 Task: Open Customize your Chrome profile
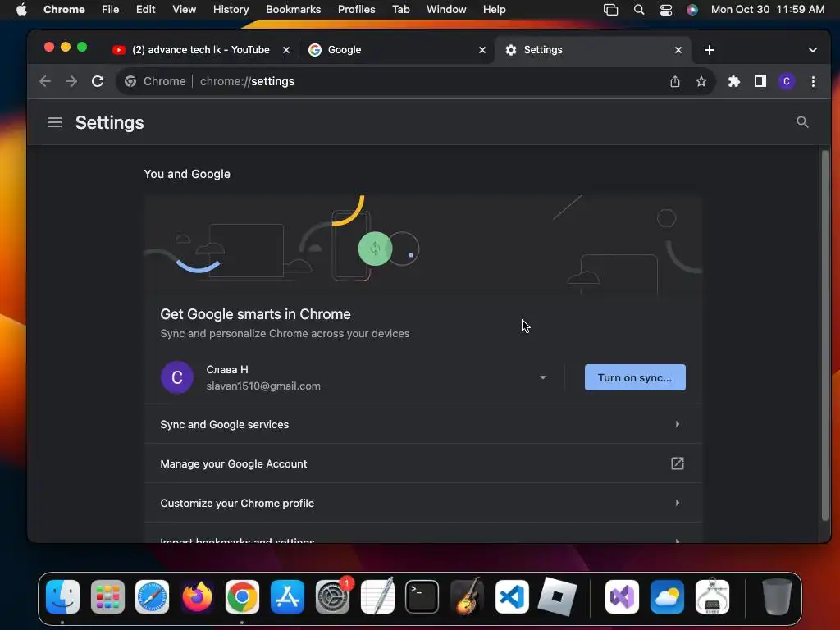422,503
